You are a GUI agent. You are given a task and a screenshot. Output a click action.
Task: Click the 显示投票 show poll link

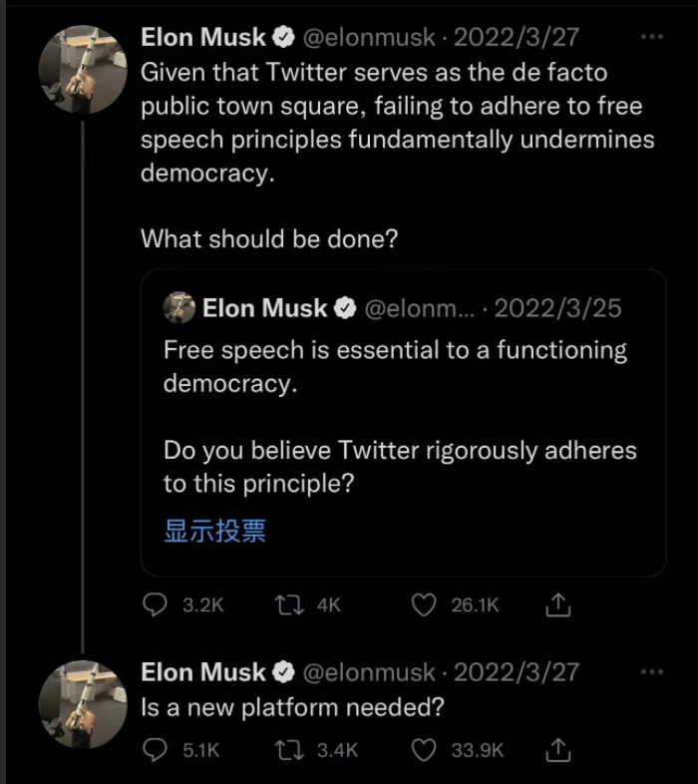[x=214, y=531]
